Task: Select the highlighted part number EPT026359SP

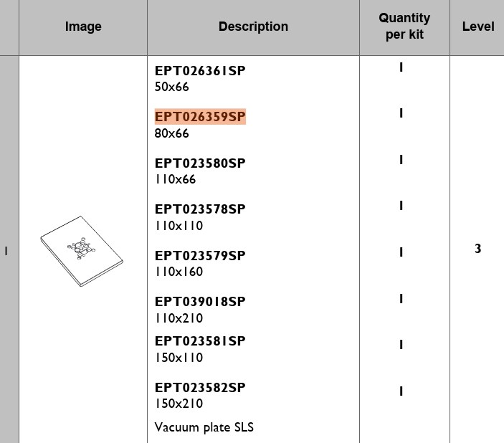Action: [200, 117]
